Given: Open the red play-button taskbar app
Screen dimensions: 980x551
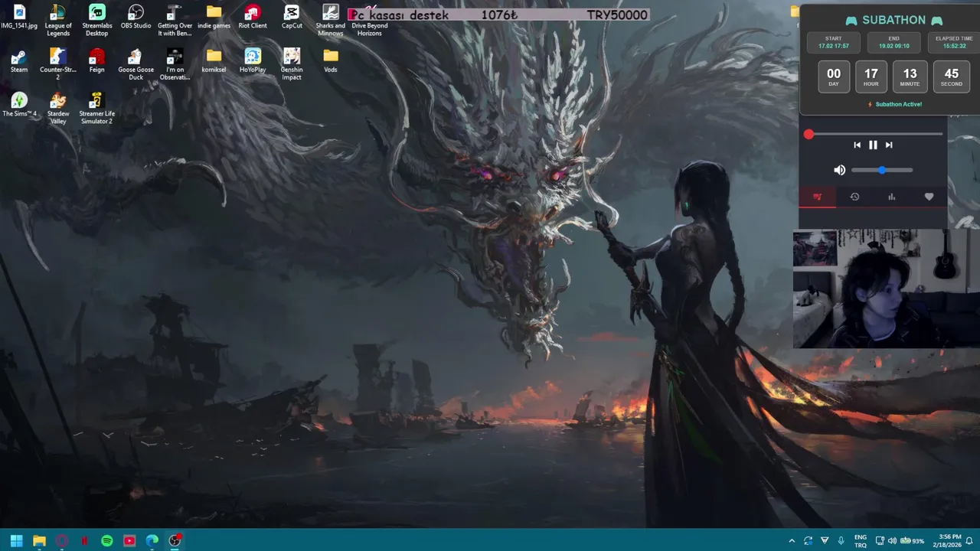Looking at the screenshot, I should (x=129, y=540).
